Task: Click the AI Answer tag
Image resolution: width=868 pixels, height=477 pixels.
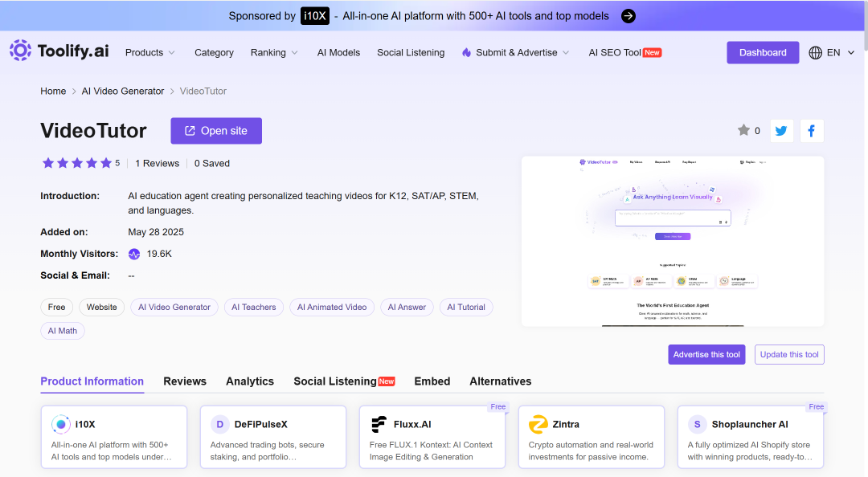Action: click(x=407, y=307)
